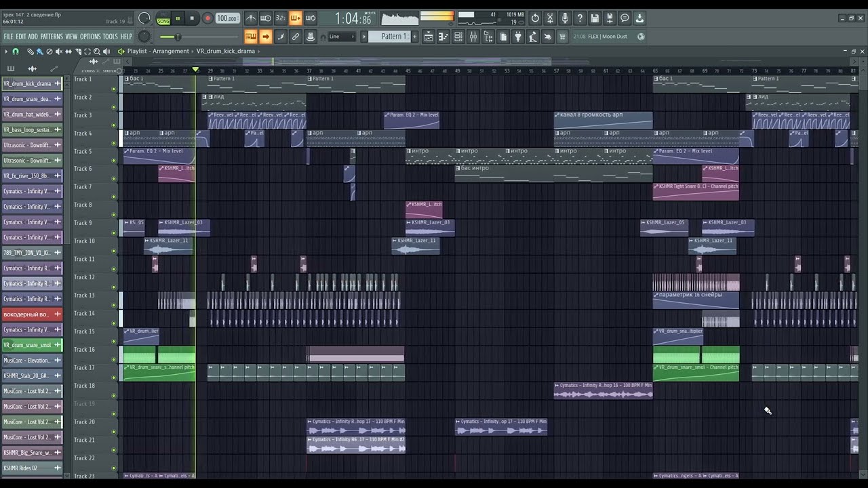The height and width of the screenshot is (488, 868).
Task: Adjust the main volume knob
Action: point(144,18)
